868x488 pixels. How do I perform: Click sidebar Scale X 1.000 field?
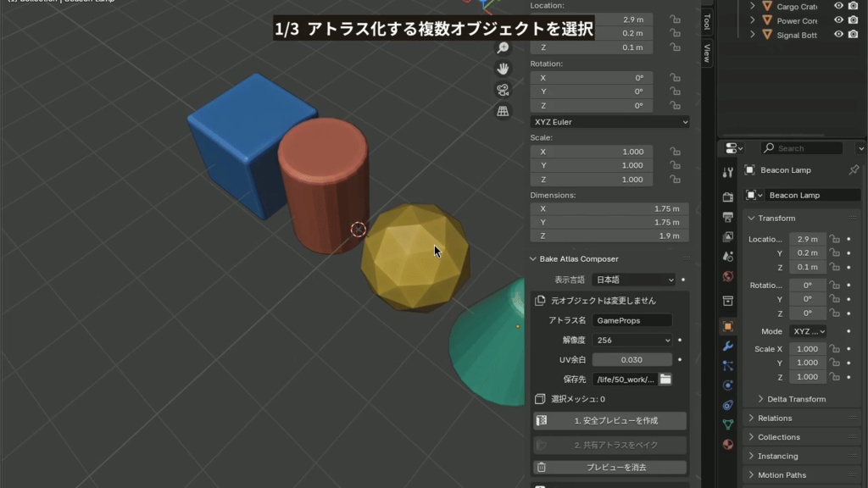pos(591,152)
